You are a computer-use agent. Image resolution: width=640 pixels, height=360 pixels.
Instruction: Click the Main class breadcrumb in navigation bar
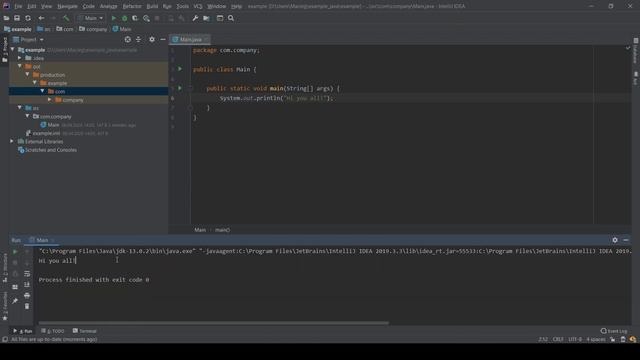(122, 29)
